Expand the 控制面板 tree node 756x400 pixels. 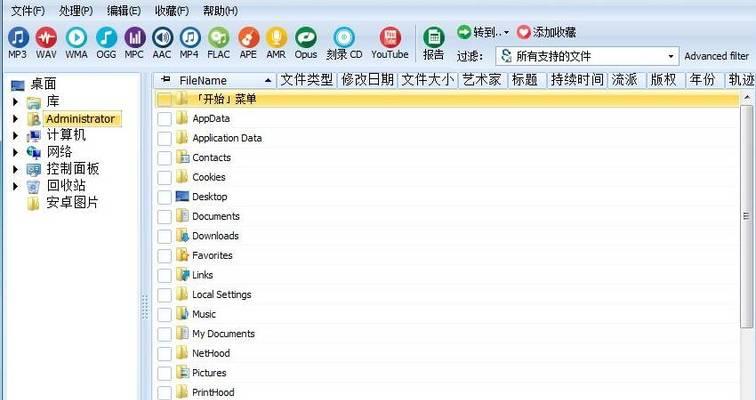click(x=15, y=169)
